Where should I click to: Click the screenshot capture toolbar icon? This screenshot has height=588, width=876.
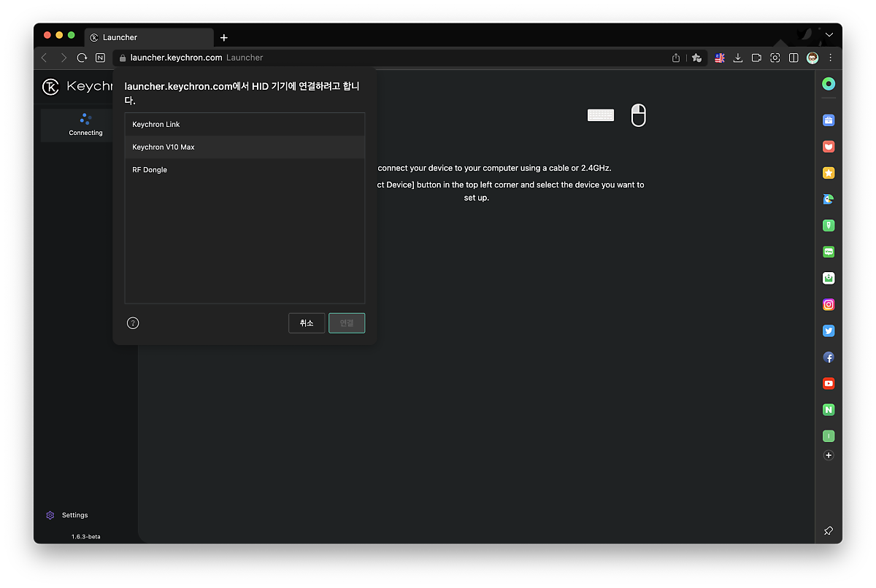point(775,58)
